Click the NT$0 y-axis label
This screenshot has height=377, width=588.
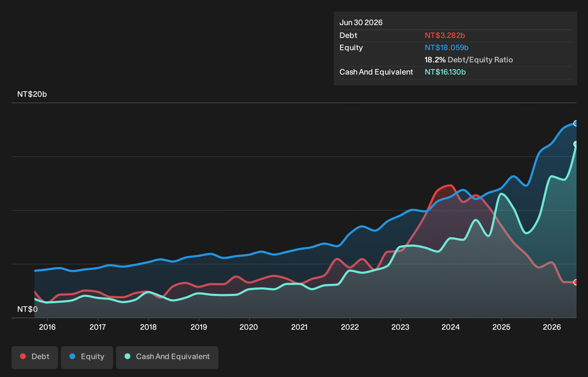point(28,309)
